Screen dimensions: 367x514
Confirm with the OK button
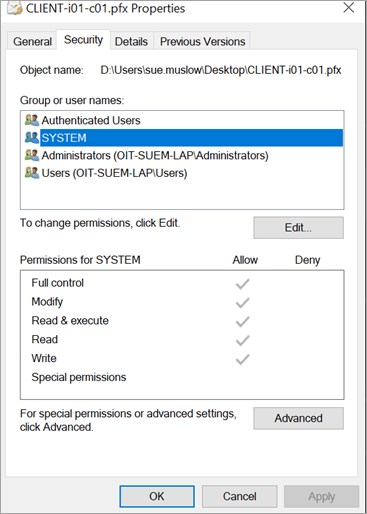(157, 496)
